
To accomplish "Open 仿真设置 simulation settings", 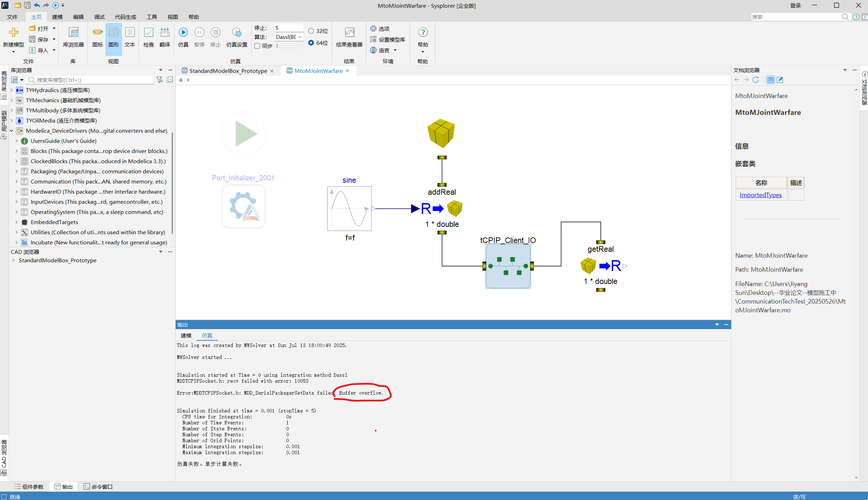I will pos(237,33).
